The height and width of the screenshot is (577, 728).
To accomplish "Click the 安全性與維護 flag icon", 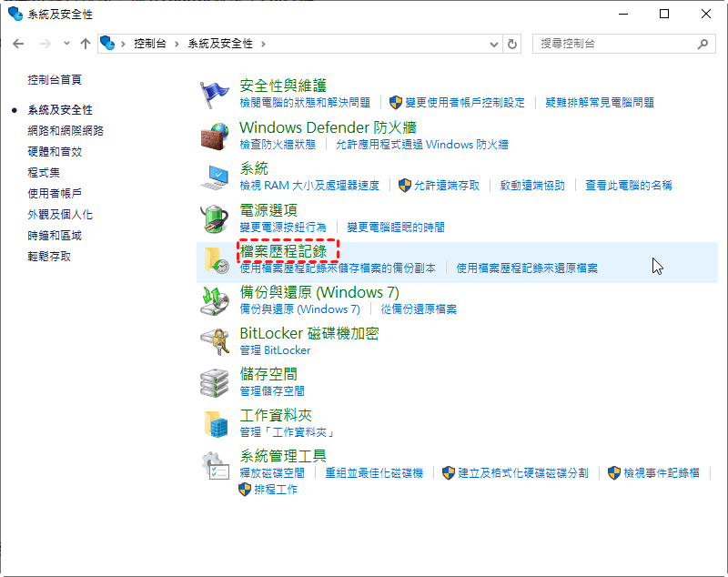I will [215, 94].
